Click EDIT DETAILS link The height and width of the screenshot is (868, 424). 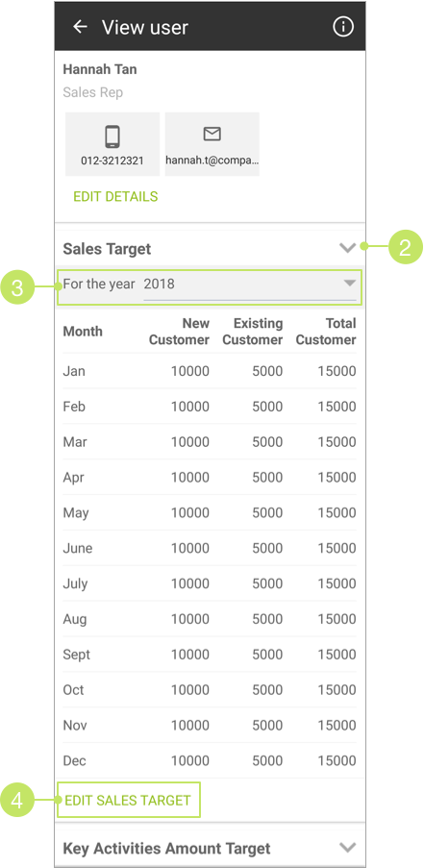pyautogui.click(x=115, y=196)
